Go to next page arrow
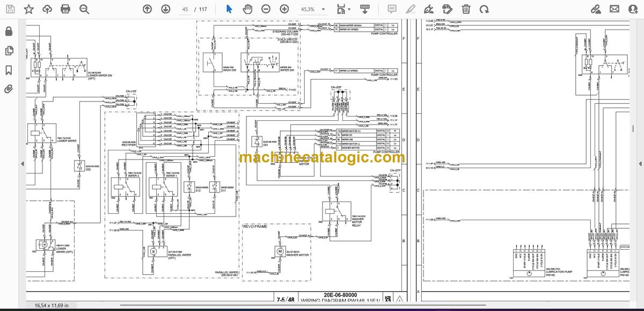The width and height of the screenshot is (644, 311). 166,9
